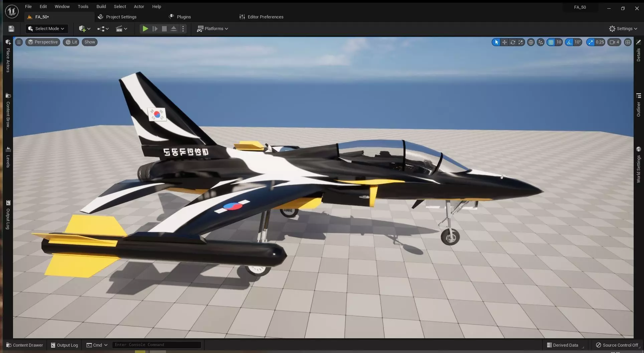Save the current level with the disk icon

(11, 29)
